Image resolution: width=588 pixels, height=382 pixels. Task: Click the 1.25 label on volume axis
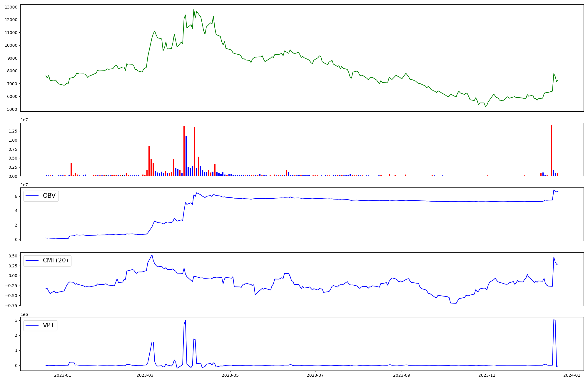tap(12, 131)
